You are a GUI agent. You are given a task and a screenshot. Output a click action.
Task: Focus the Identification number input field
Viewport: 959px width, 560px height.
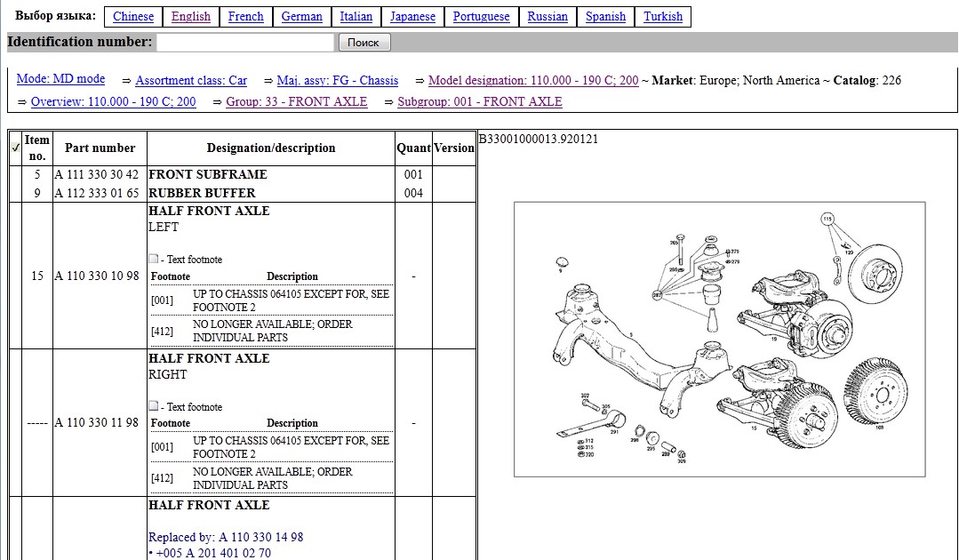click(245, 42)
